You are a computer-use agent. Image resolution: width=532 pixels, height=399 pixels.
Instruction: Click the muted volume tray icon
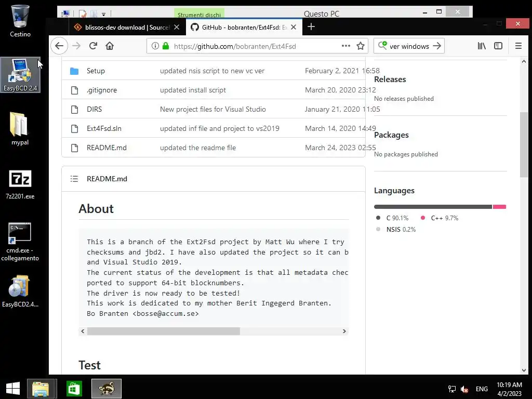coord(465,389)
